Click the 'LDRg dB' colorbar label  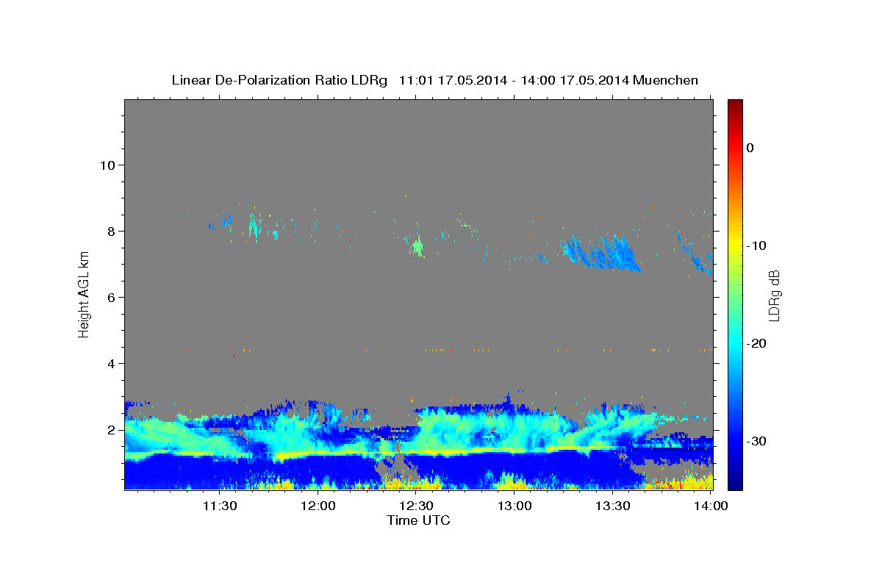pyautogui.click(x=773, y=295)
